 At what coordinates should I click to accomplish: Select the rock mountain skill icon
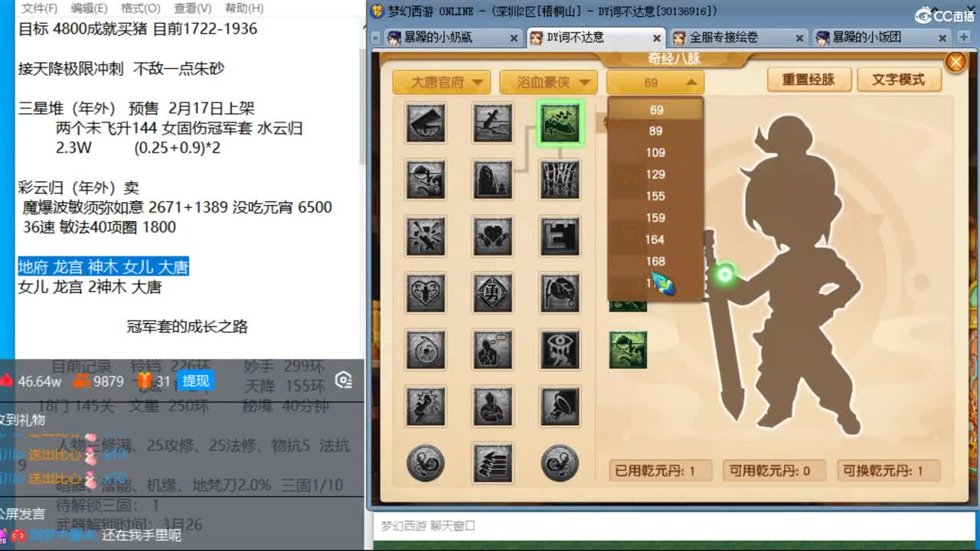493,179
